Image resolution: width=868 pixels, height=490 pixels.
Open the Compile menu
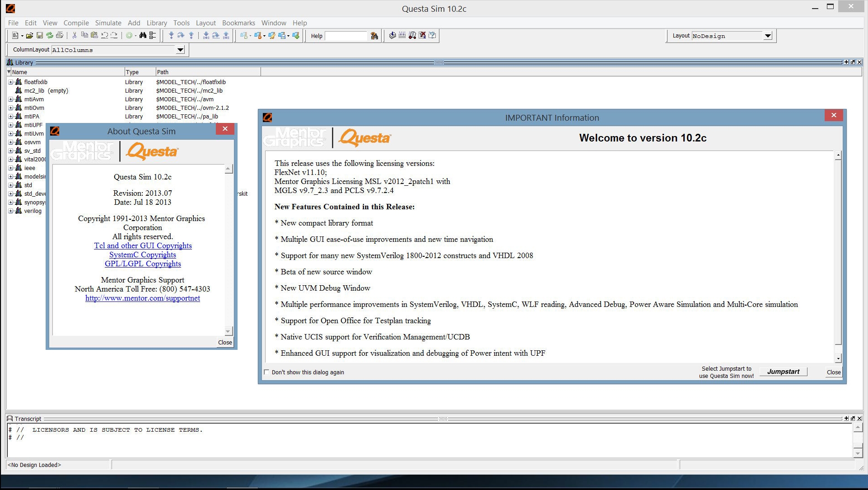(76, 23)
